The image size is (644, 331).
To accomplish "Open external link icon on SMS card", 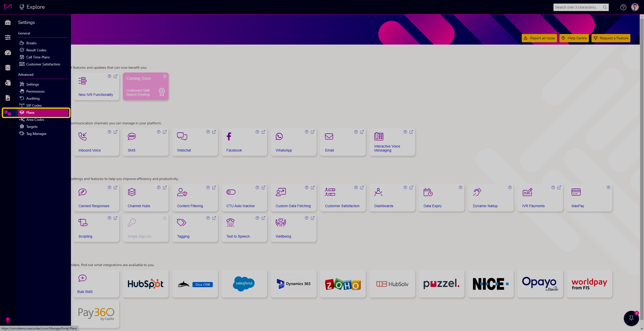I will coord(165,132).
